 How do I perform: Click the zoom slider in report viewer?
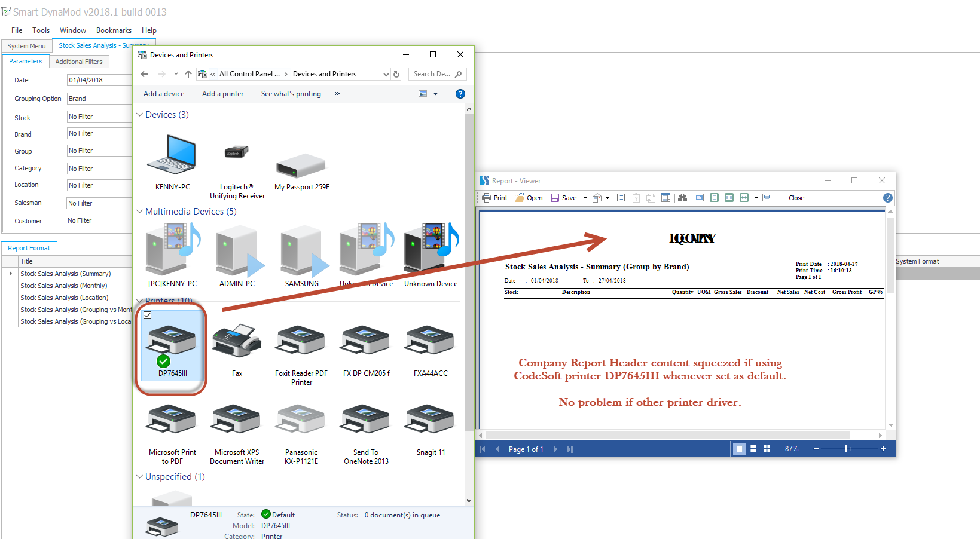(846, 449)
